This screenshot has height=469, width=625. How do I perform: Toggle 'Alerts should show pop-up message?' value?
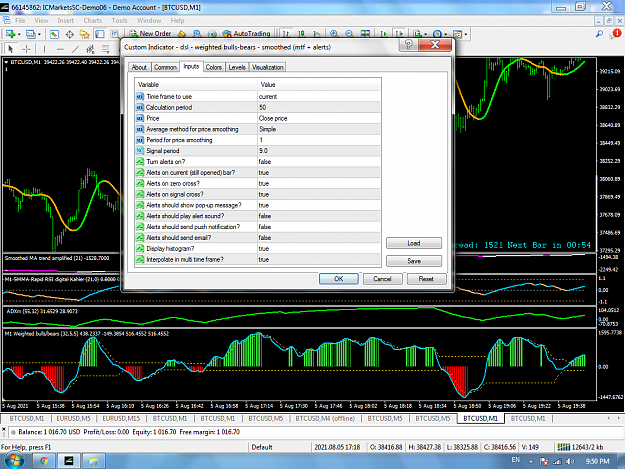coord(319,205)
